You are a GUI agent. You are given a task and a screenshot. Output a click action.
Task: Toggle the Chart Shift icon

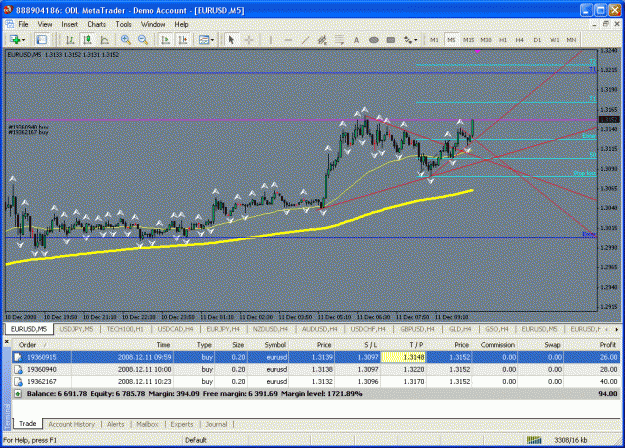[183, 40]
